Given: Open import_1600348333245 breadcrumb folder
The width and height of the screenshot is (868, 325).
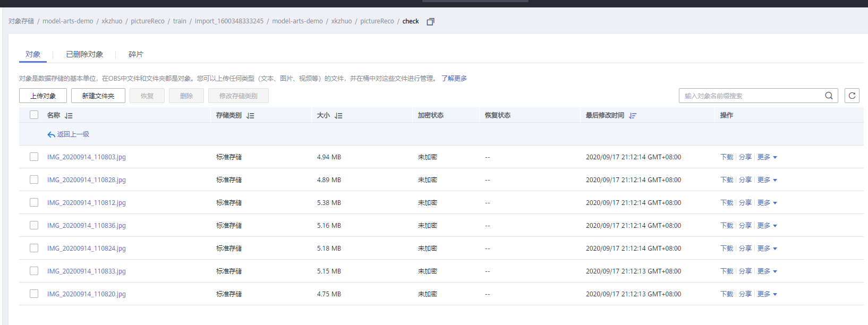Looking at the screenshot, I should (x=229, y=21).
